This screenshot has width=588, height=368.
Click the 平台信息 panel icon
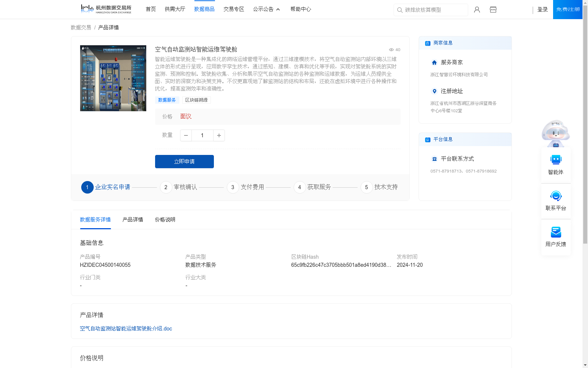[x=428, y=139]
